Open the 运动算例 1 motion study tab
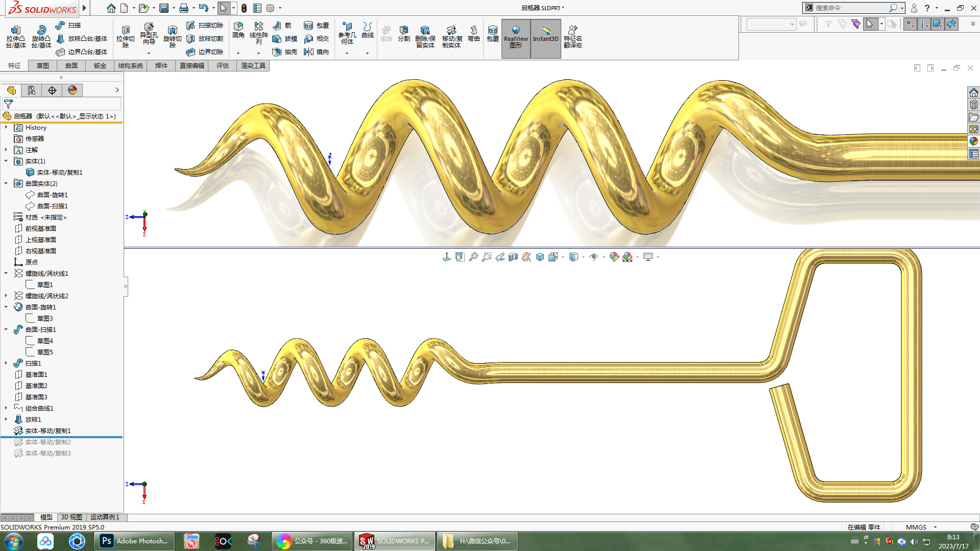 point(105,517)
